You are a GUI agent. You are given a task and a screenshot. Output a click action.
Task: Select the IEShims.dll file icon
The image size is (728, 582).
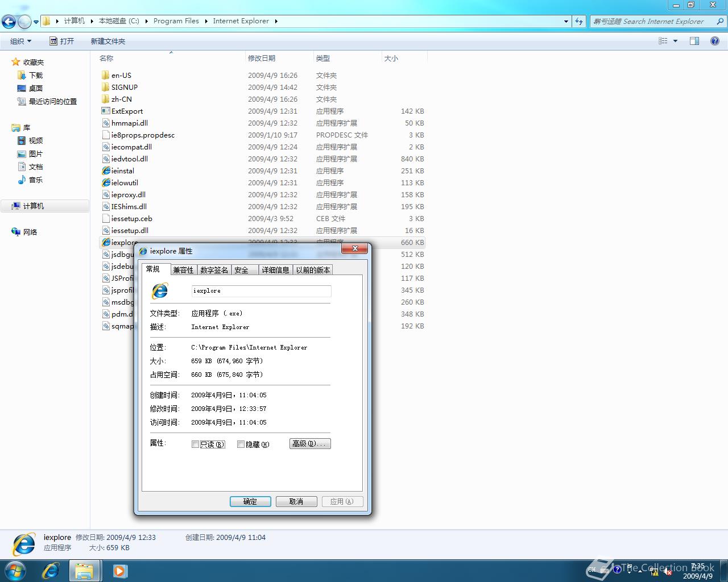[x=105, y=206]
